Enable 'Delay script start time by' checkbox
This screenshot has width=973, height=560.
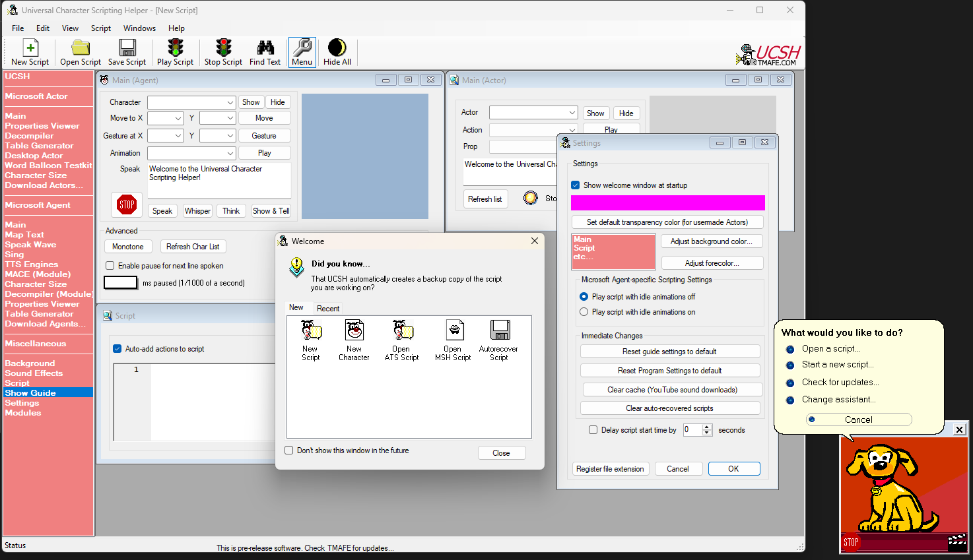[x=593, y=430]
